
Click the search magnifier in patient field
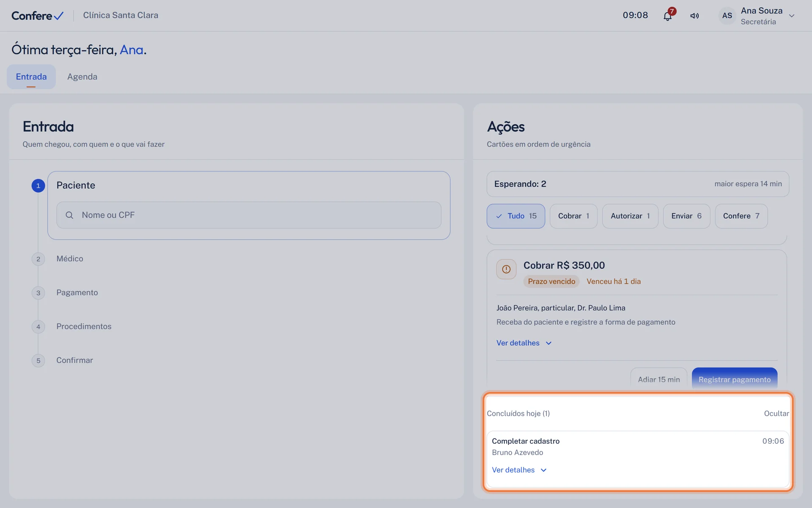point(69,215)
